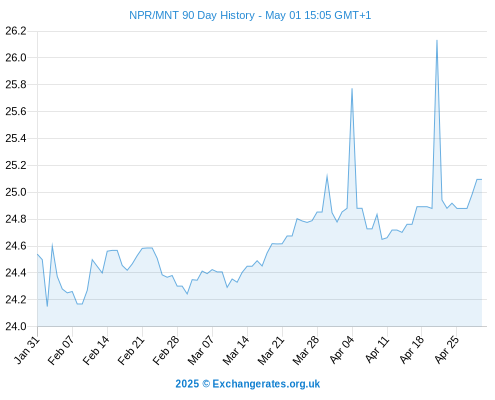Click the small peak near Mar 30

[x=327, y=175]
